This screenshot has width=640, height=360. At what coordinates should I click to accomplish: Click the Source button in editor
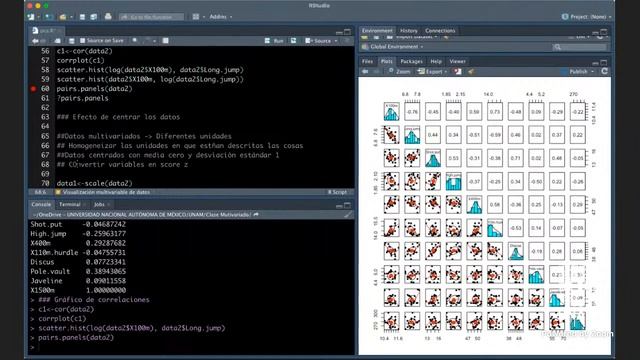tap(318, 41)
